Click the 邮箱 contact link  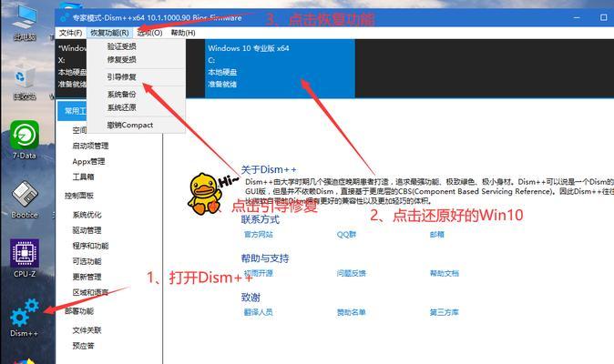click(436, 235)
